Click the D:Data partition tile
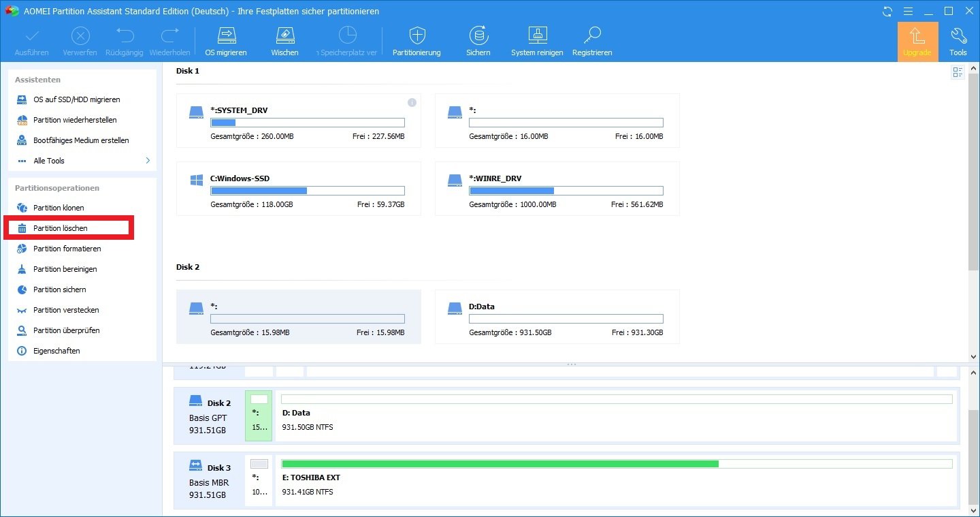Screen dimensions: 980x517 (557, 317)
